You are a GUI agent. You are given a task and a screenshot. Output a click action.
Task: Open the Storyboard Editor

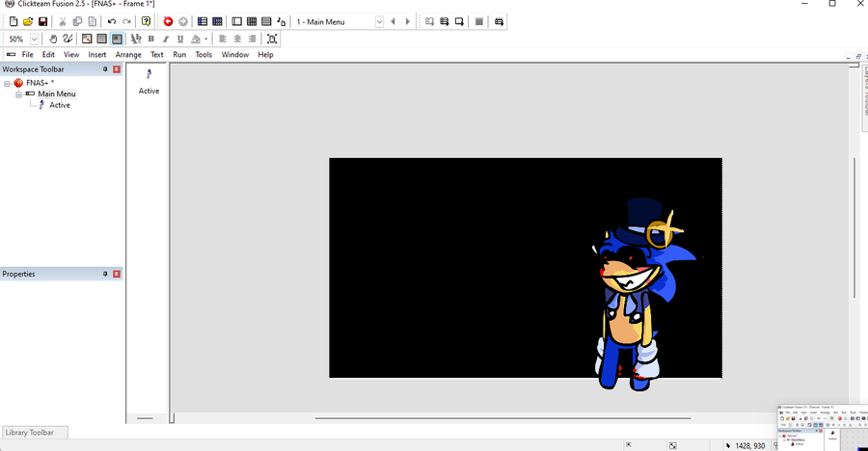(x=203, y=21)
